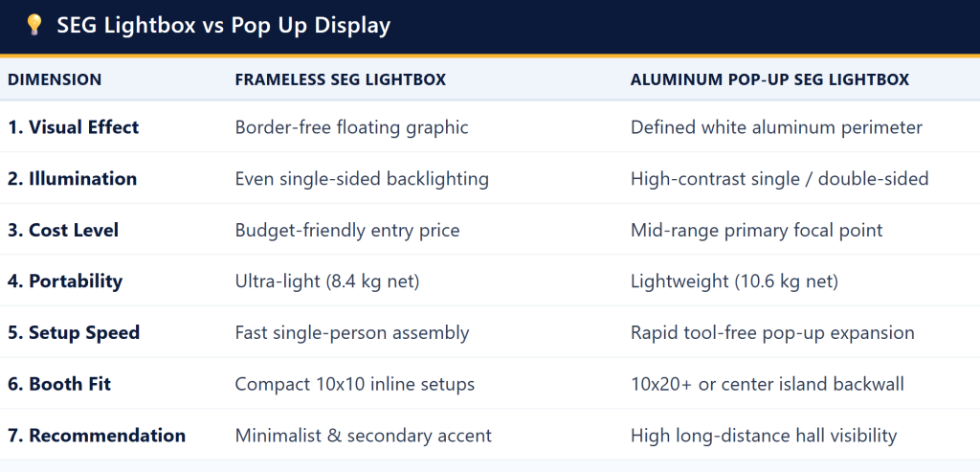
Task: Select the DIMENSION column header
Action: (55, 79)
